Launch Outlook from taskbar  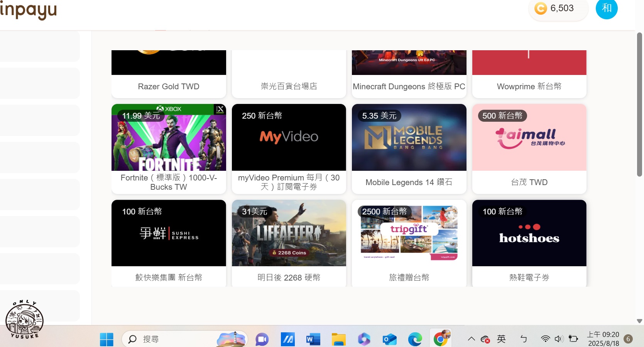389,339
